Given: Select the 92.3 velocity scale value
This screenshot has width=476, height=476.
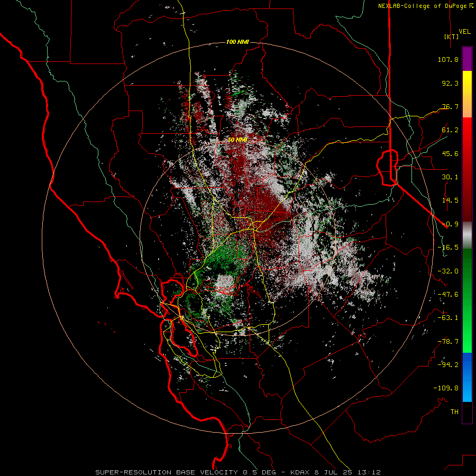Looking at the screenshot, I should point(450,83).
